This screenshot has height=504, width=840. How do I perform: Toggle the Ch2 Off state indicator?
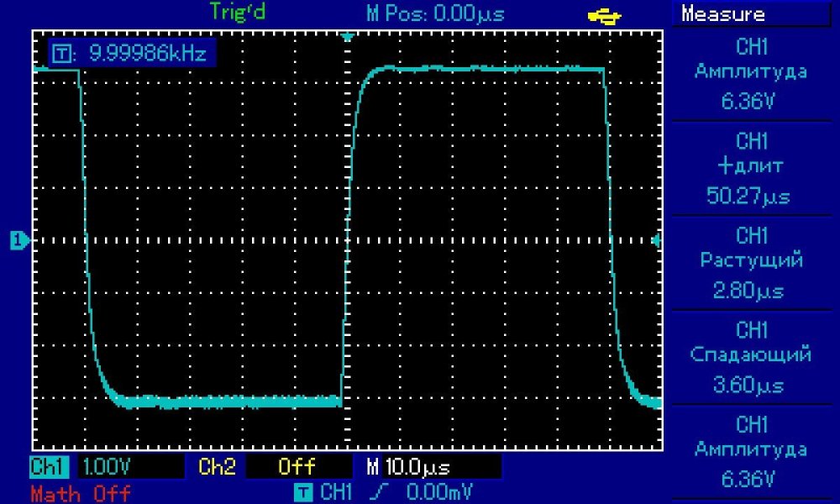tap(297, 466)
